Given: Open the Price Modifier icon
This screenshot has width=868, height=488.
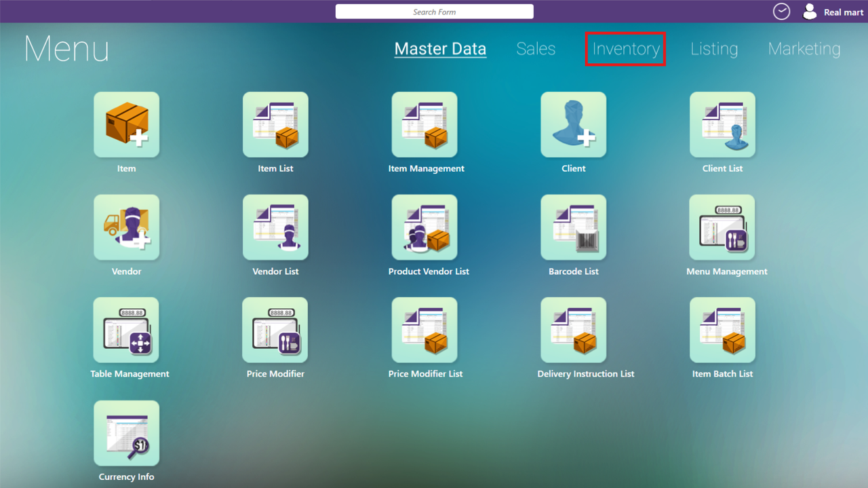Looking at the screenshot, I should (275, 330).
